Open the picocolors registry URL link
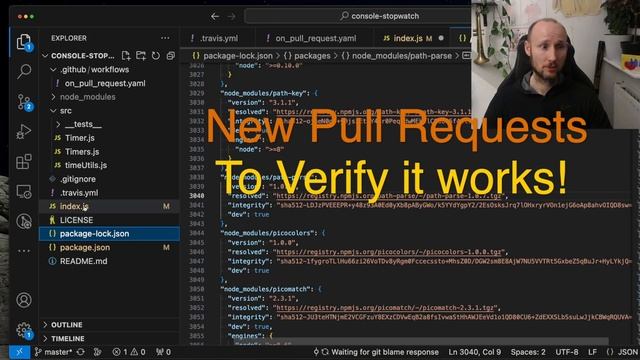Image resolution: width=640 pixels, height=360 pixels. click(x=389, y=252)
